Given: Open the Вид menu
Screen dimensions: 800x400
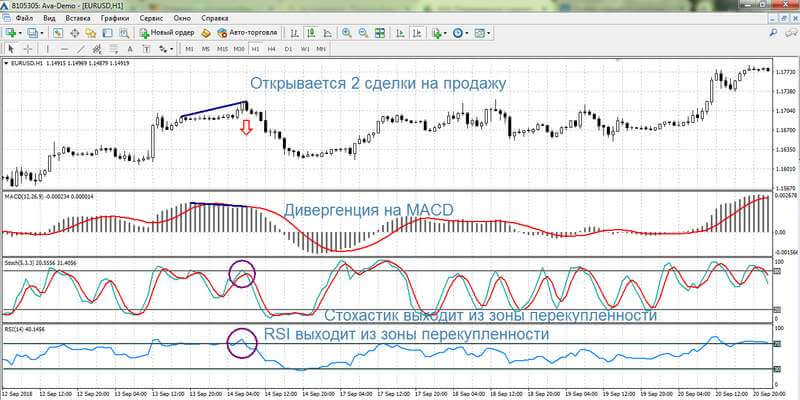Looking at the screenshot, I should coord(49,18).
